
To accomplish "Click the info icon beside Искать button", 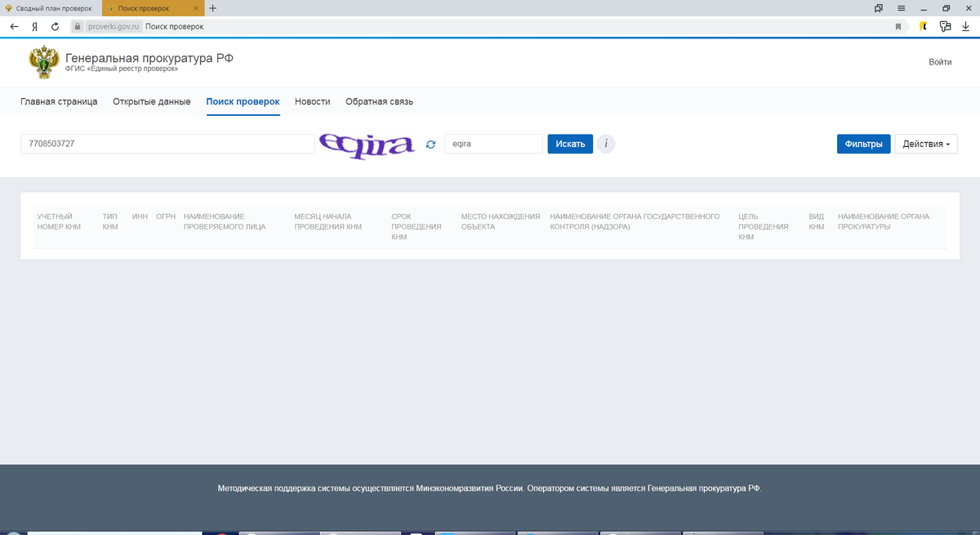I will (606, 144).
